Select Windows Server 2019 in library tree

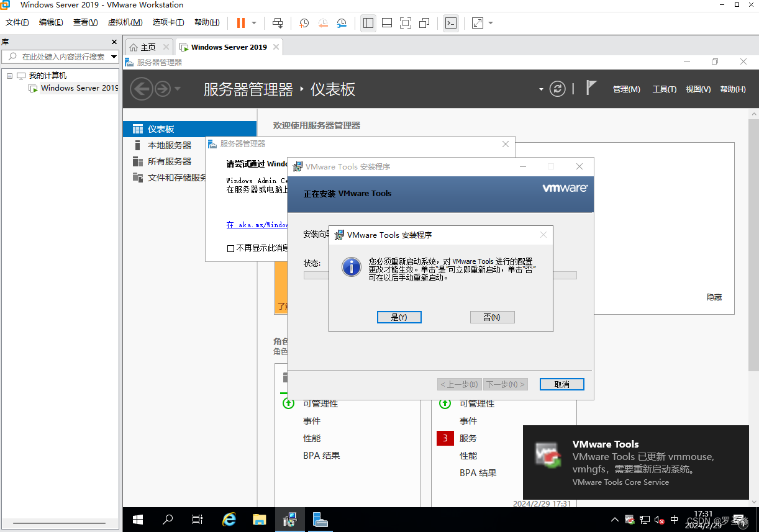click(x=73, y=88)
